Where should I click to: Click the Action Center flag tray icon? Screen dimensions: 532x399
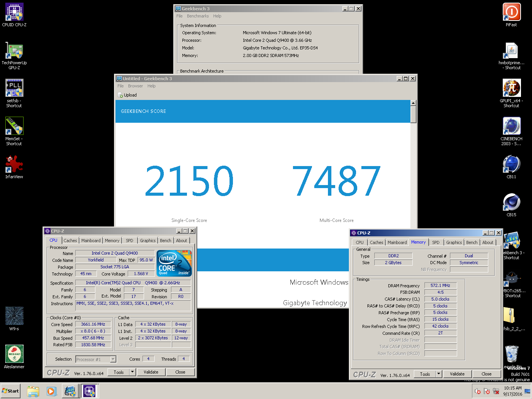(x=487, y=391)
